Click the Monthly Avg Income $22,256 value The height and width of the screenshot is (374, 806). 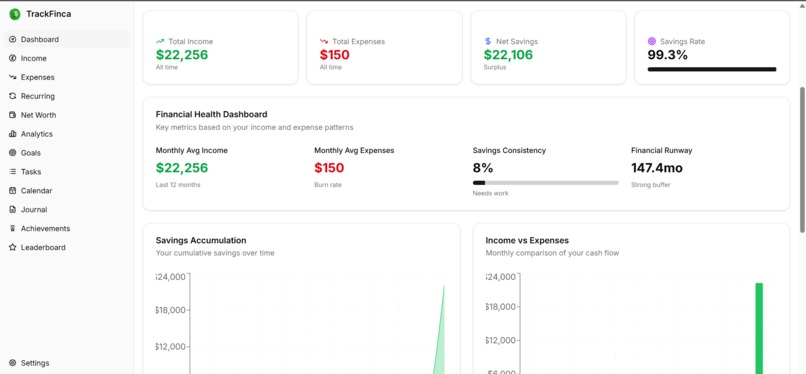coord(182,168)
